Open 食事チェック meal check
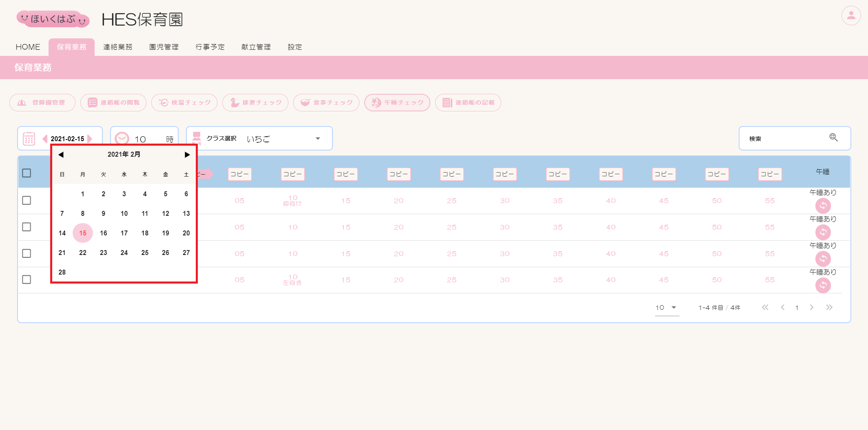The image size is (868, 430). point(326,102)
